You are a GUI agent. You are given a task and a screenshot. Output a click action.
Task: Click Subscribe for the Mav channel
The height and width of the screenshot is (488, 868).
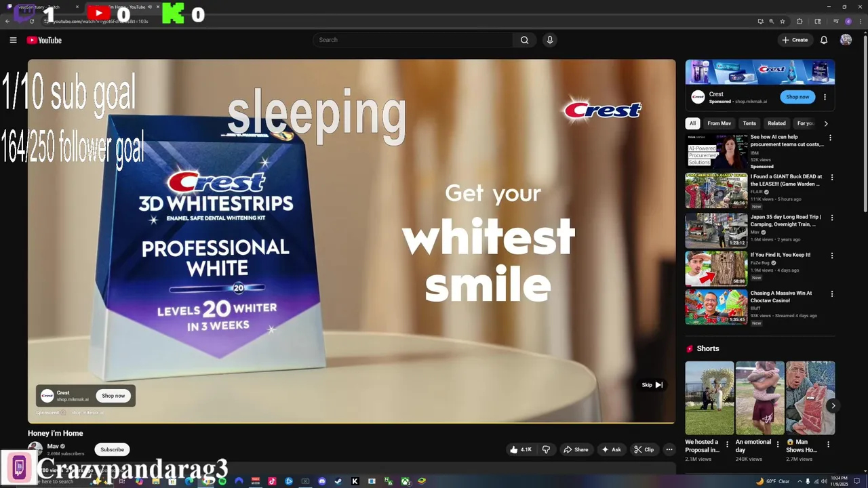pyautogui.click(x=112, y=449)
